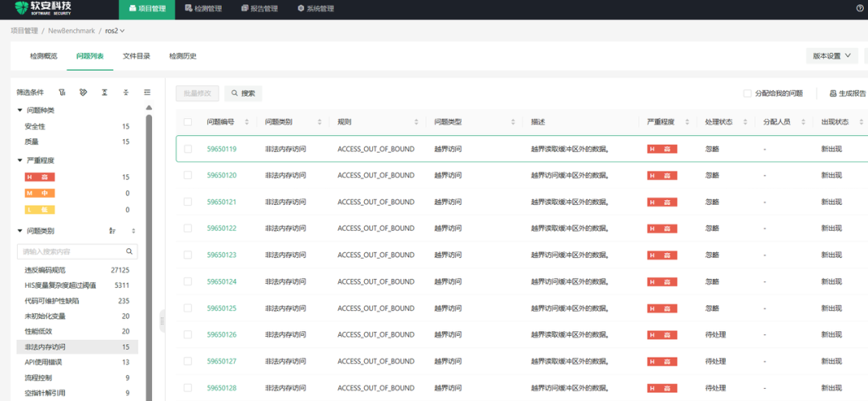Viewport: 868px width, 401px height.
Task: Open the 版本设置 dropdown
Action: click(832, 56)
